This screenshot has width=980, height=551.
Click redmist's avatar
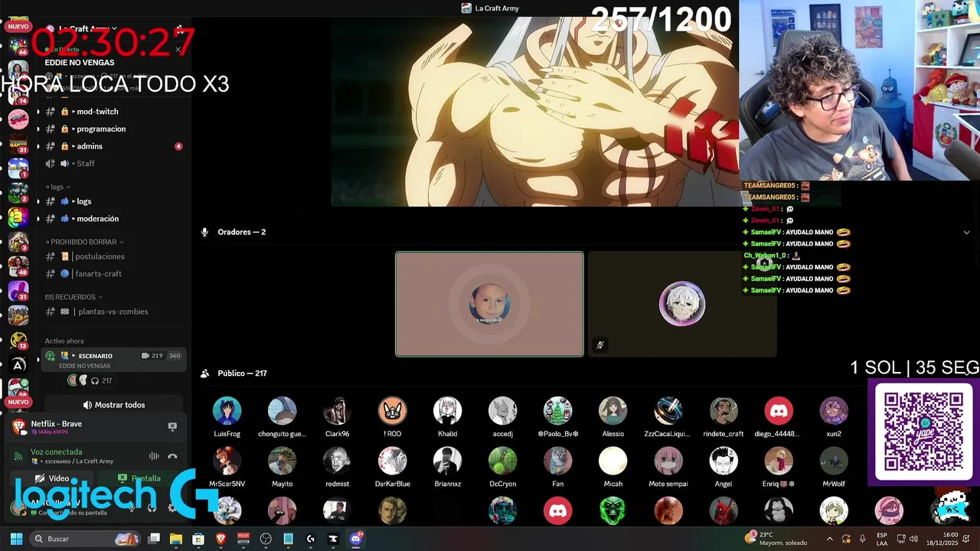pos(337,461)
